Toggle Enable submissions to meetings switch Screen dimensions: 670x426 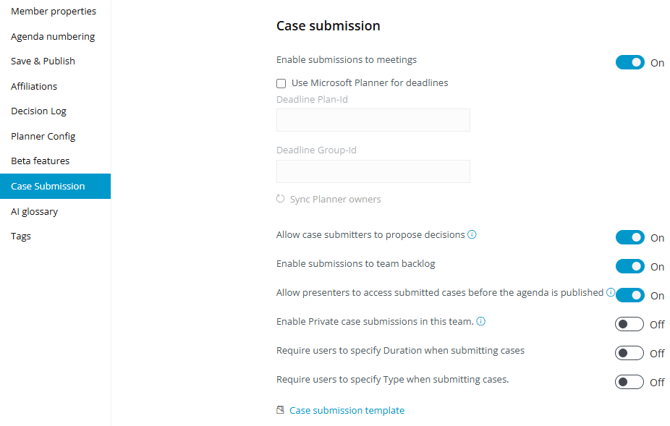click(x=629, y=62)
